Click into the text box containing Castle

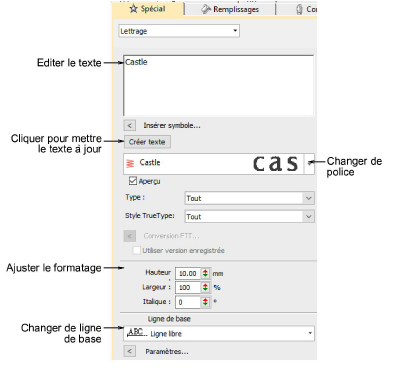218,86
